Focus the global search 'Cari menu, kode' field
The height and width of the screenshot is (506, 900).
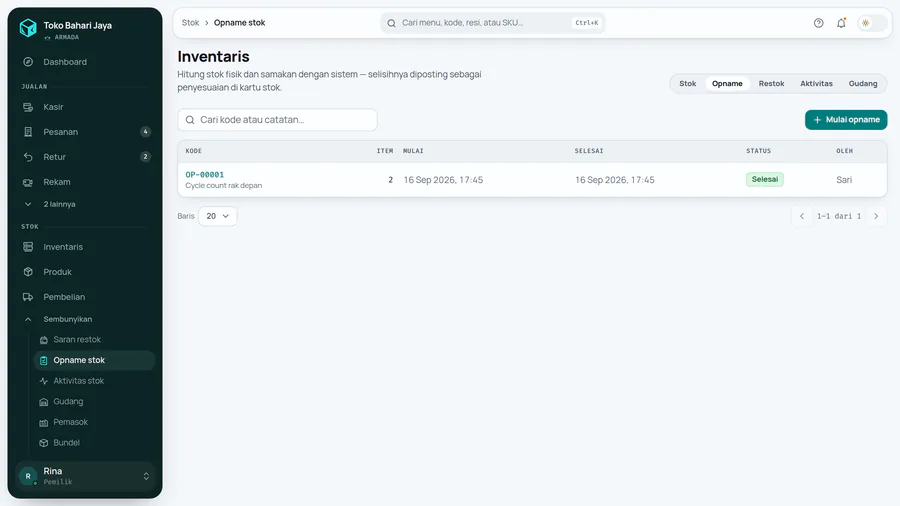(x=492, y=23)
